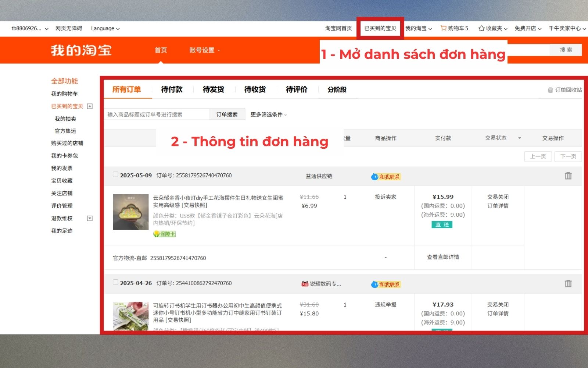Screen dimensions: 588x368
Task: Open the green stapler product thumbnail
Action: click(x=130, y=316)
